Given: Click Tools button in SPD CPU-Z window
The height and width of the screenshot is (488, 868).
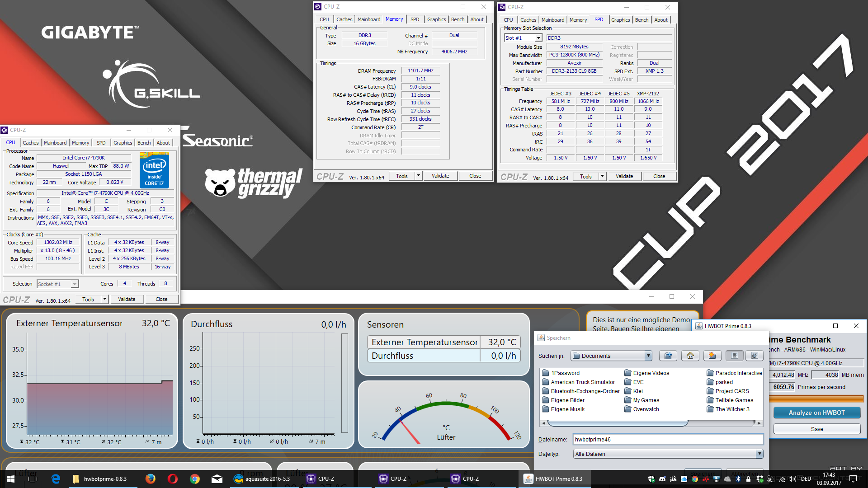Looking at the screenshot, I should (x=586, y=176).
